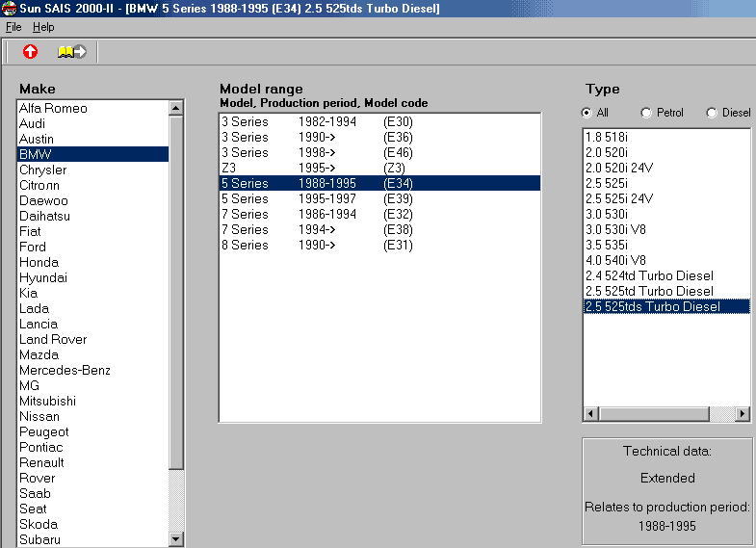The height and width of the screenshot is (548, 756).
Task: Select Fiat in the Make list
Action: [93, 231]
